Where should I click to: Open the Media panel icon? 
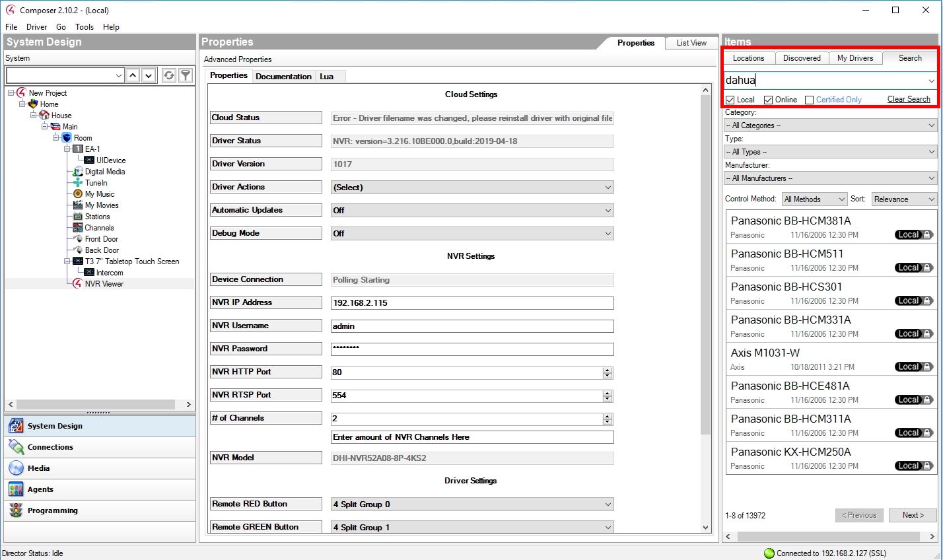point(16,468)
